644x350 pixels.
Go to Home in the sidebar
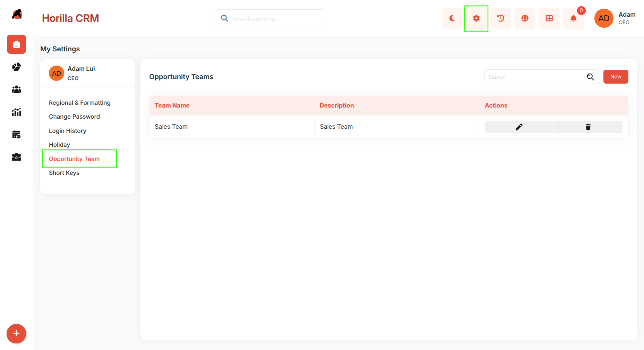[16, 44]
